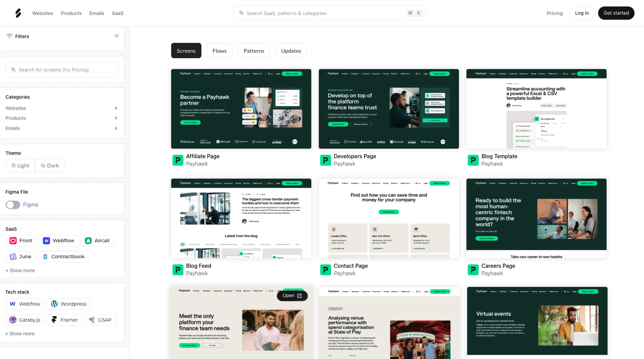
Task: Open Emails in the top navigation
Action: pos(97,13)
